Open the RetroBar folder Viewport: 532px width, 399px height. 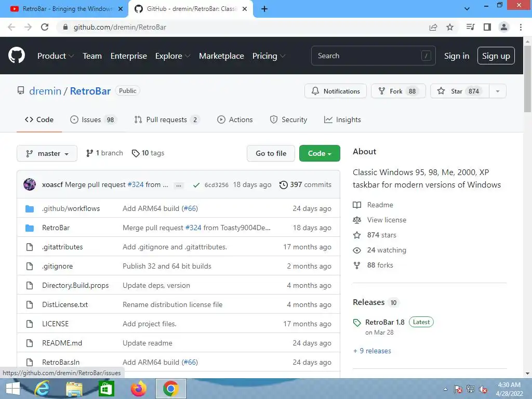tap(56, 228)
